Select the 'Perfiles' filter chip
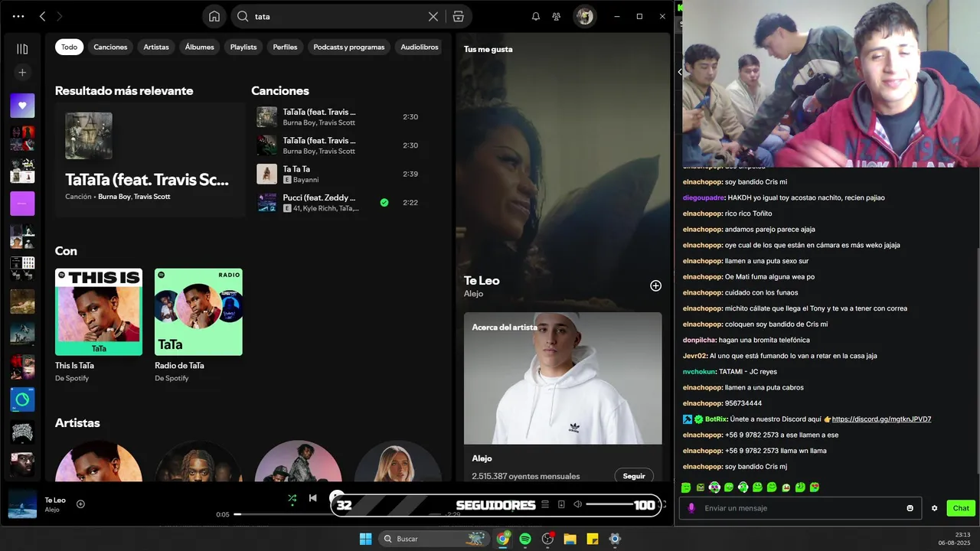 (285, 47)
